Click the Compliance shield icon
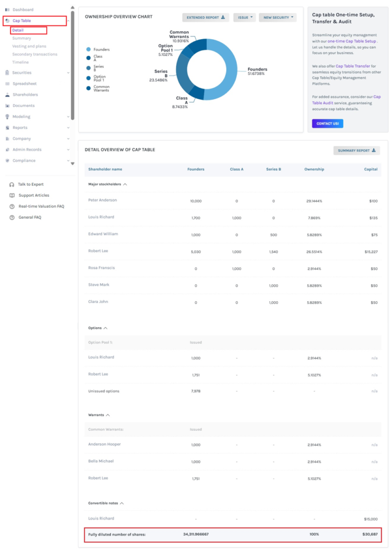Image resolution: width=392 pixels, height=550 pixels. point(8,161)
